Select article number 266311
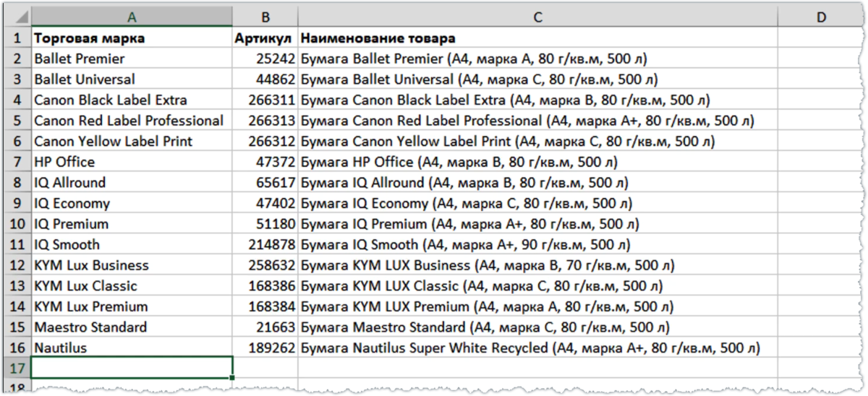 265,100
